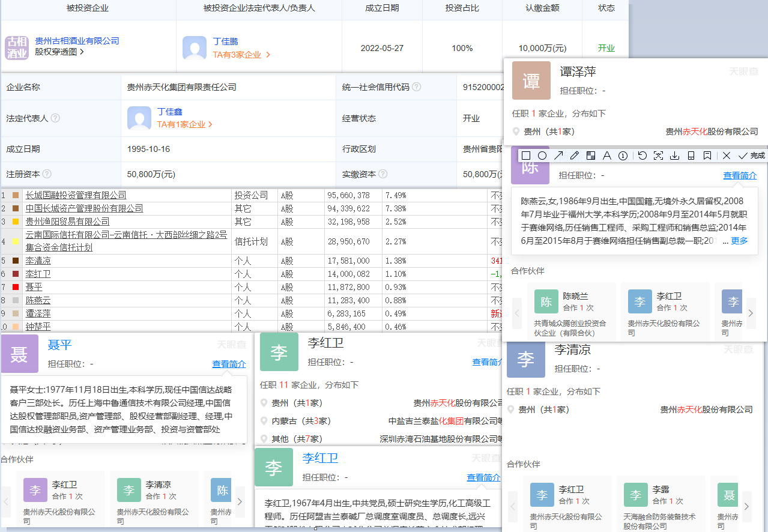Save the screenshot with download icon
The image size is (768, 532).
674,156
